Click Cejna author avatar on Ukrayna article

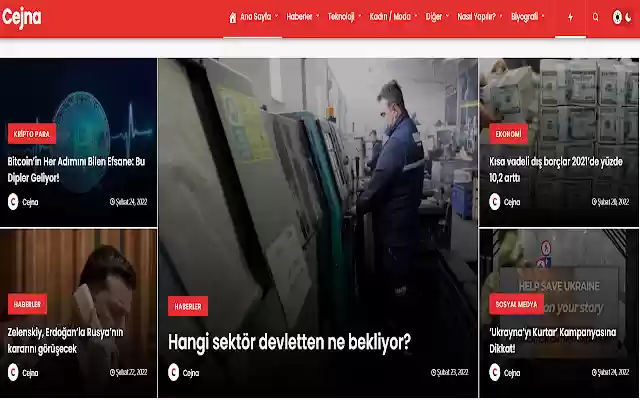point(495,372)
